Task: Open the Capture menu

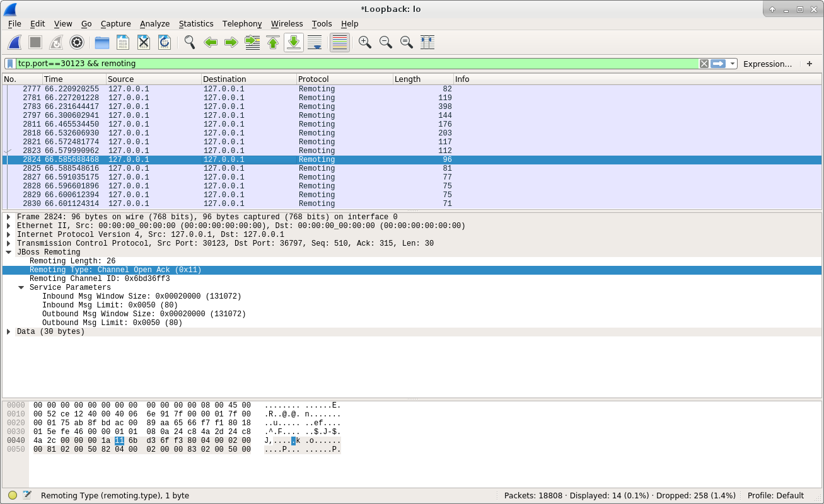Action: click(116, 23)
